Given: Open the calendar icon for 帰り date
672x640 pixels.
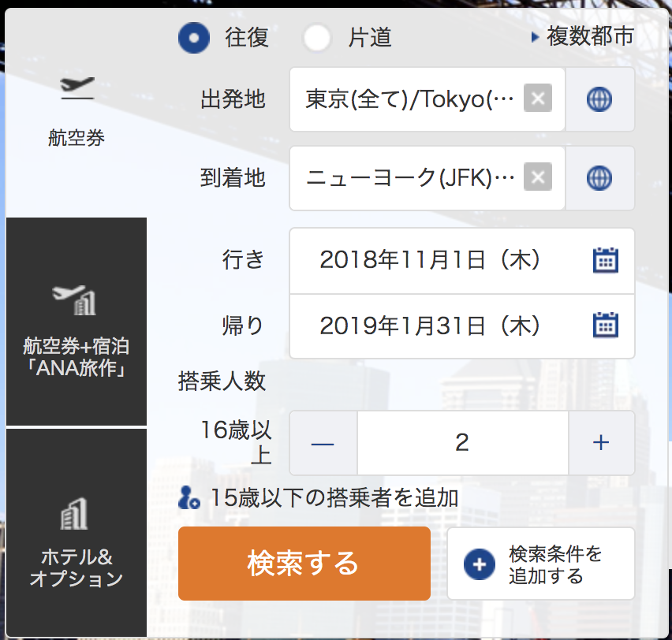Looking at the screenshot, I should pos(606,326).
